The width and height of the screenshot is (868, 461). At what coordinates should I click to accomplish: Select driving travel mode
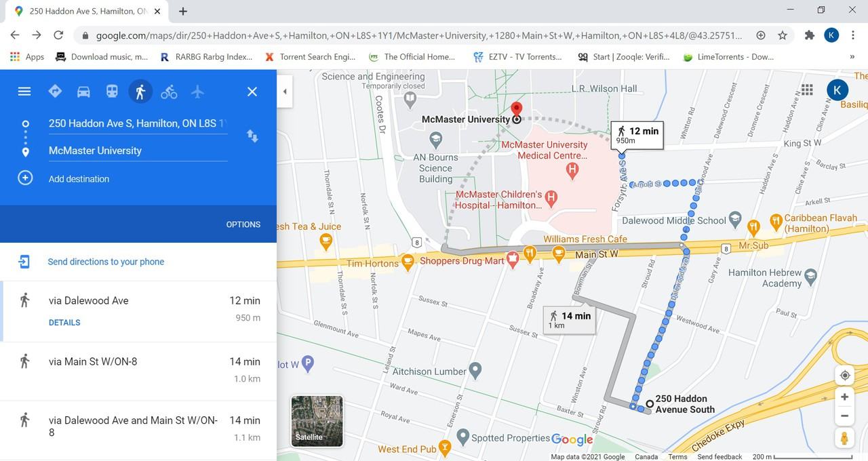click(83, 92)
